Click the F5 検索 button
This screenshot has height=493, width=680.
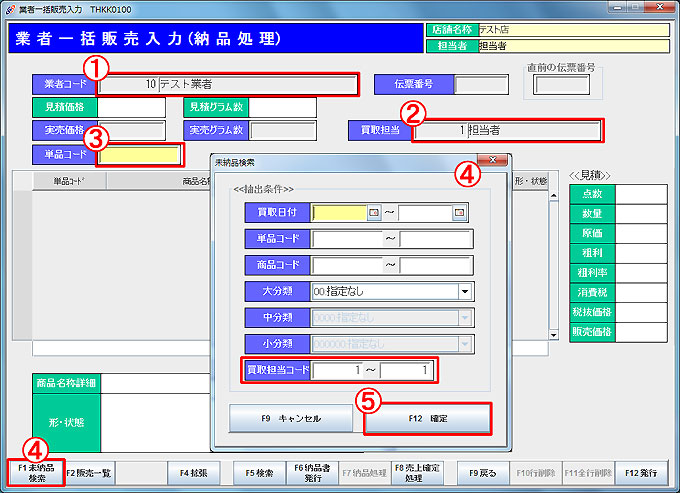[x=259, y=473]
